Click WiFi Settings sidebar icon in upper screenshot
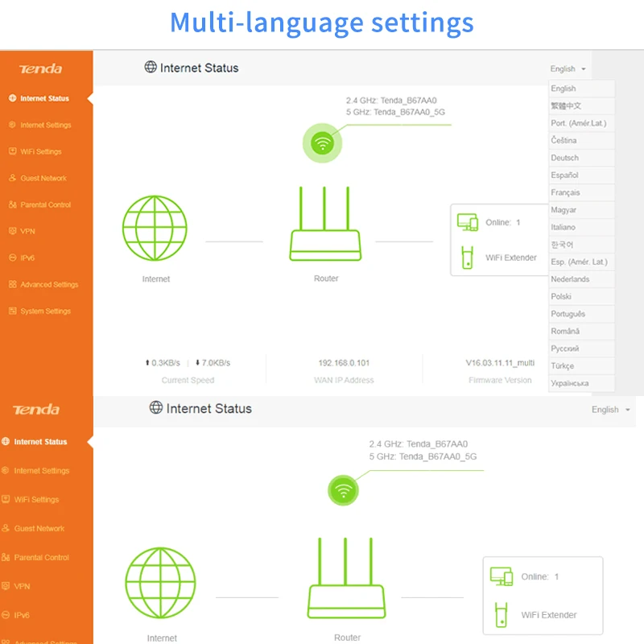The image size is (644, 644). [x=12, y=151]
